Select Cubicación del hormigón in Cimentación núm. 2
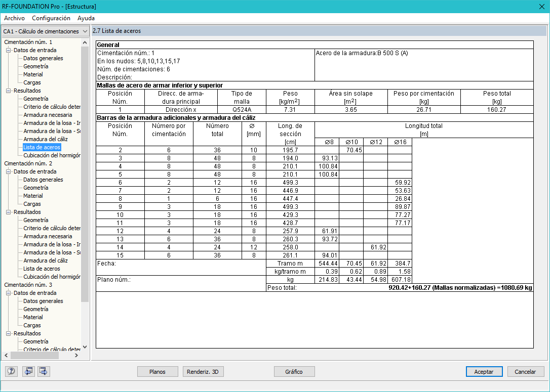Viewport: 550px width, 392px height. point(52,277)
